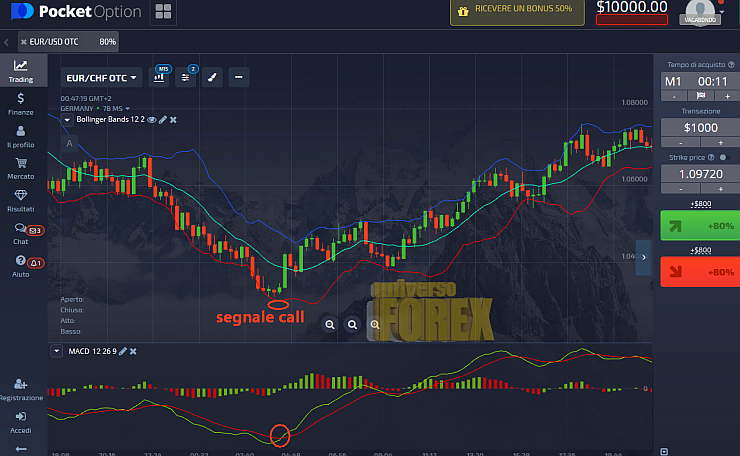
Task: Click the Pocket Option logo
Action: pyautogui.click(x=76, y=11)
